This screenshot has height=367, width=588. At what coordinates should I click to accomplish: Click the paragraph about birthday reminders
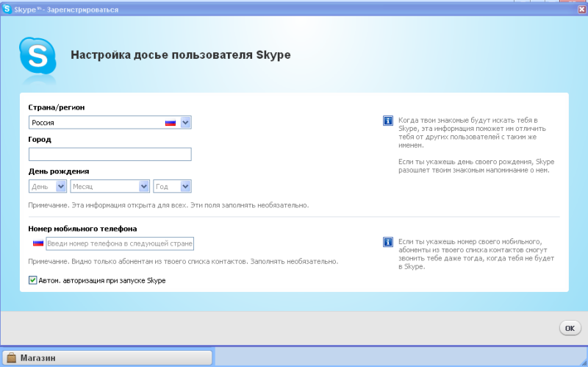[x=476, y=166]
